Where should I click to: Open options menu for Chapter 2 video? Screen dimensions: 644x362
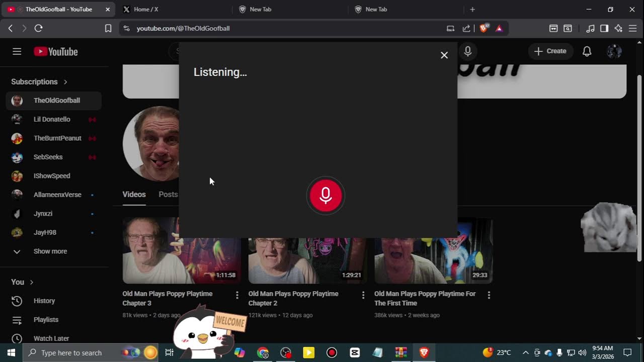coord(363,295)
